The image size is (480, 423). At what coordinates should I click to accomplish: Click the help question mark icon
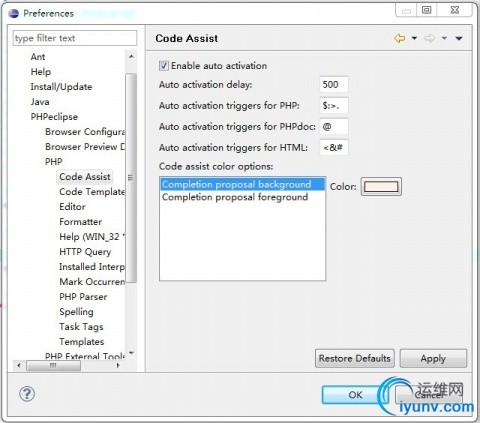click(x=27, y=394)
